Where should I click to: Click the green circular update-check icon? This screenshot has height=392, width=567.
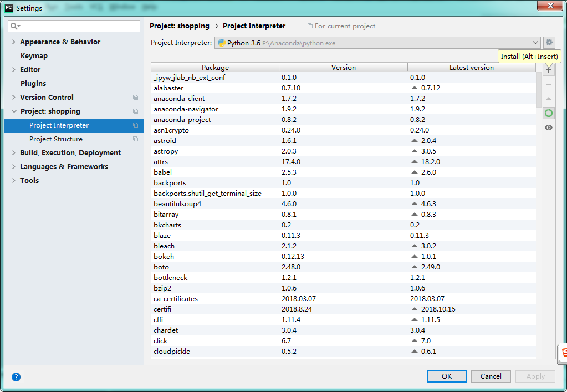click(548, 113)
